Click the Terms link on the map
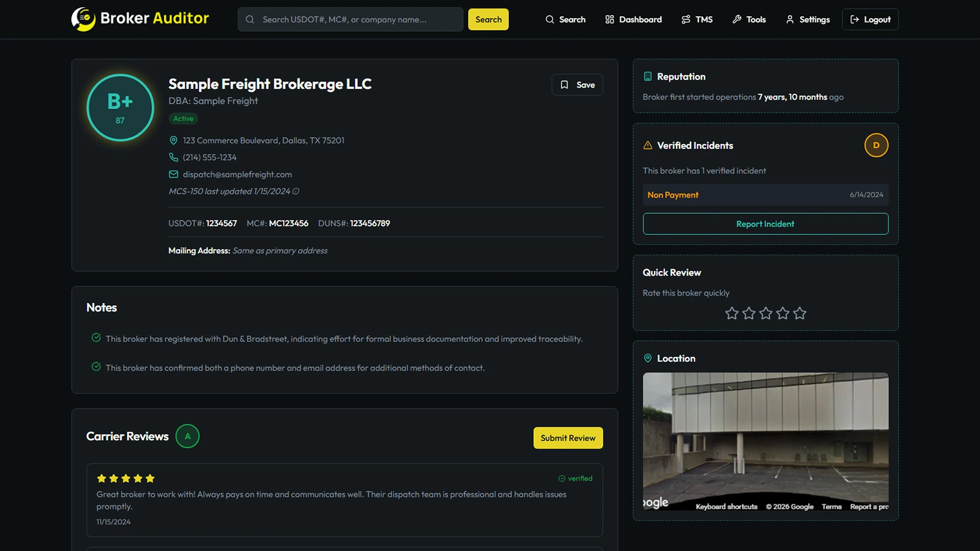The height and width of the screenshot is (551, 980). click(831, 507)
